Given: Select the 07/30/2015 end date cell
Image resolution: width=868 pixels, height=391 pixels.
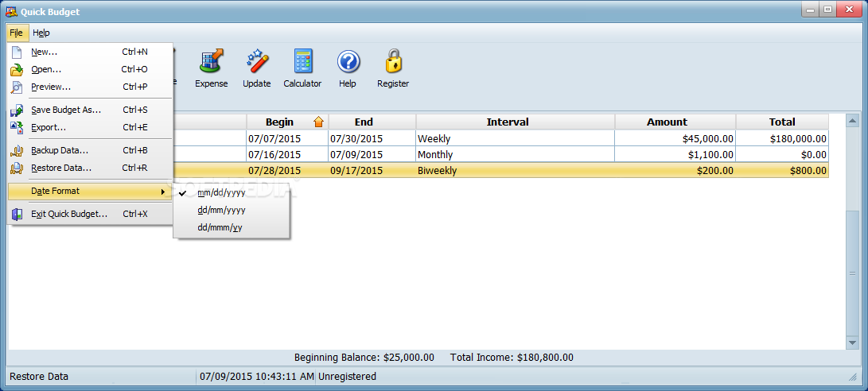Looking at the screenshot, I should coord(372,139).
